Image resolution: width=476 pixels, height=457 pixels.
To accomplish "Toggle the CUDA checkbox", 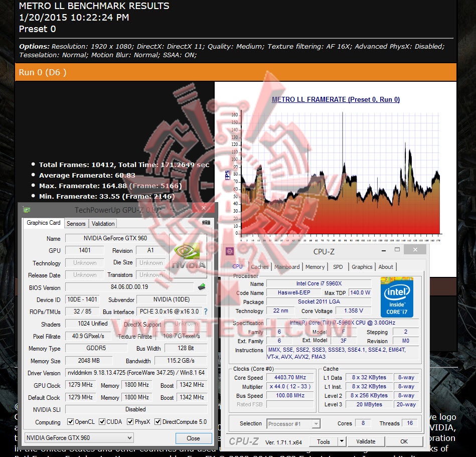I will (102, 422).
